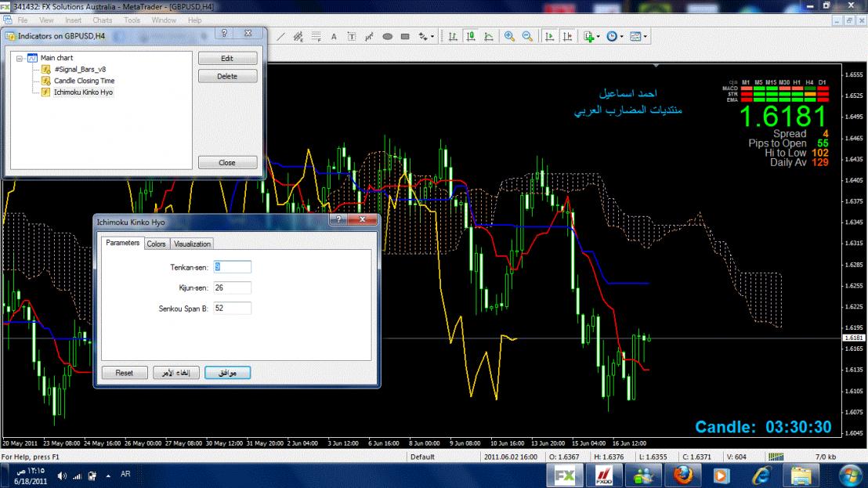Collapse the Main chart tree node

[x=20, y=58]
